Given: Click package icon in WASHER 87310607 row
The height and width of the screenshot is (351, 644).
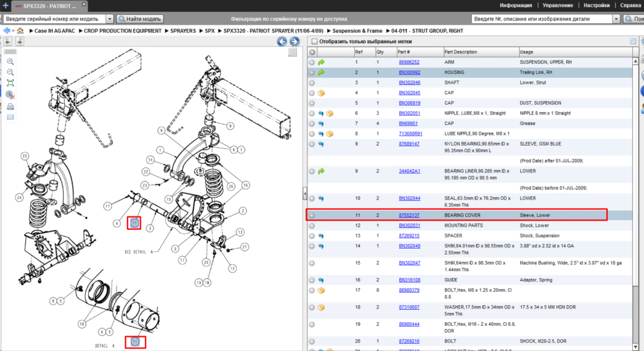Looking at the screenshot, I should point(321,307).
